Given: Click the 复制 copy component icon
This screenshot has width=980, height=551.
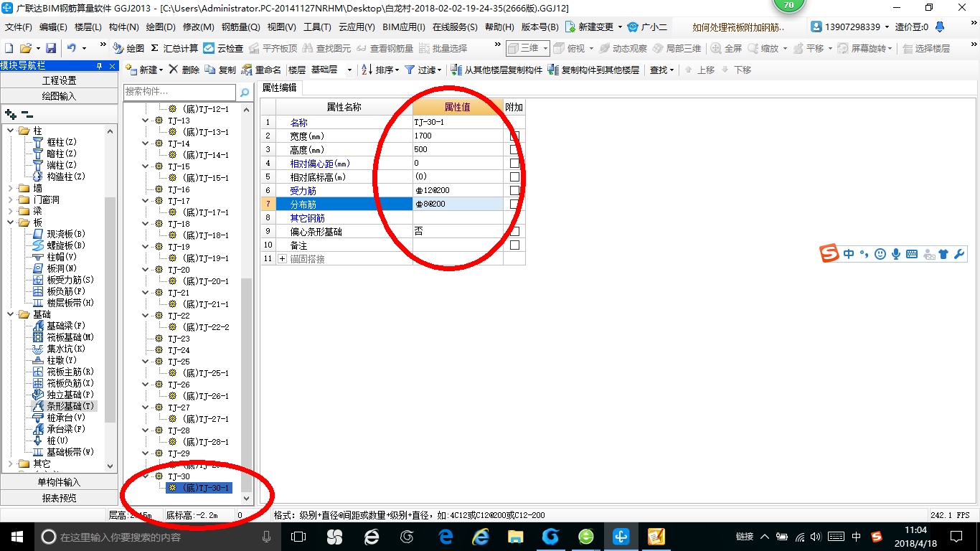Looking at the screenshot, I should 220,70.
